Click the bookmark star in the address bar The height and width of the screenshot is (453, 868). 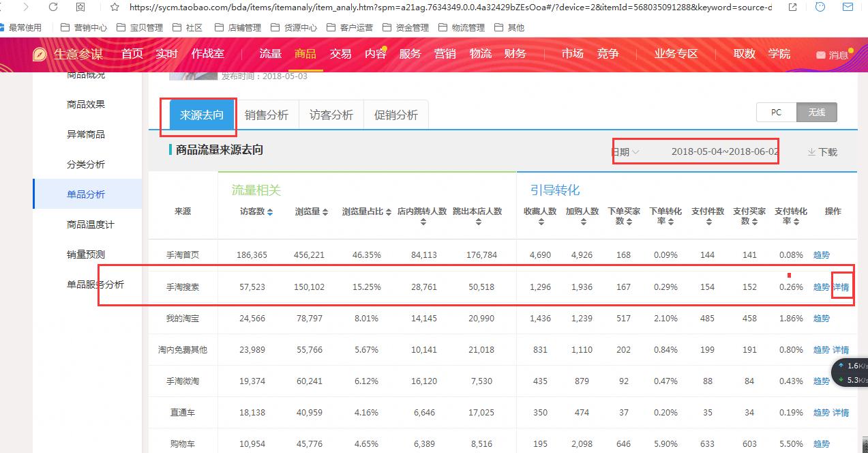pyautogui.click(x=114, y=8)
